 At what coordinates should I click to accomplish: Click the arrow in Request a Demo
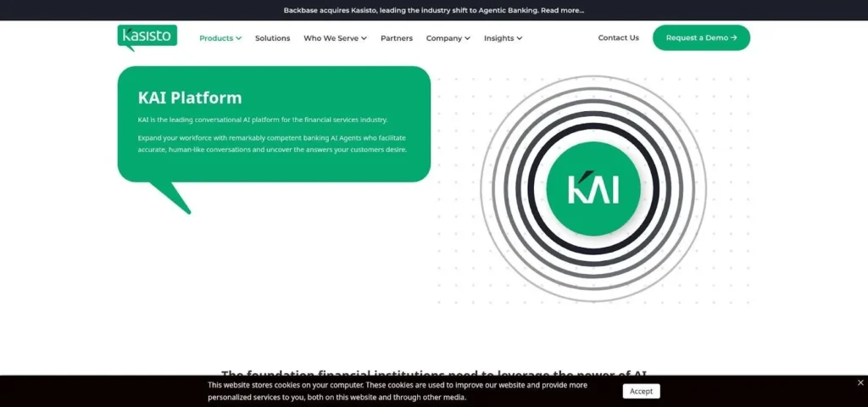click(733, 37)
